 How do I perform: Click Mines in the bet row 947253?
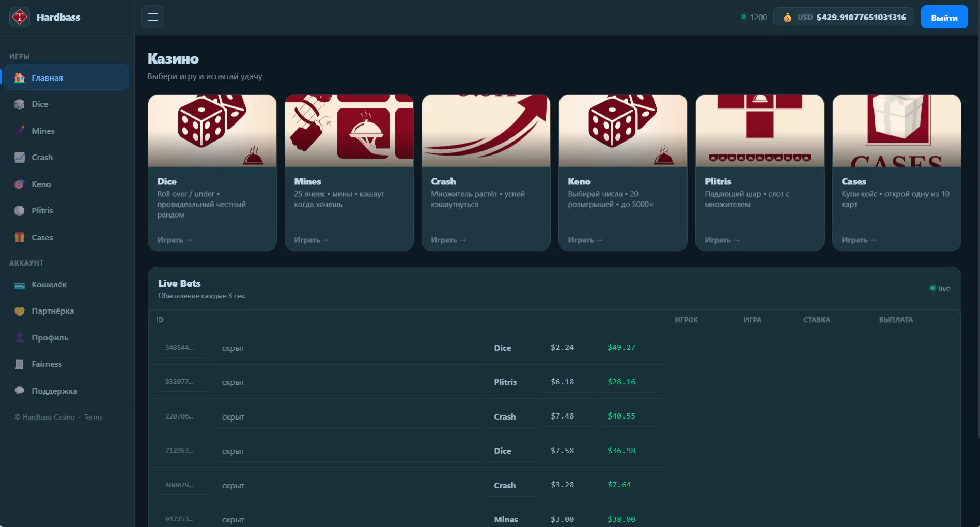click(506, 519)
